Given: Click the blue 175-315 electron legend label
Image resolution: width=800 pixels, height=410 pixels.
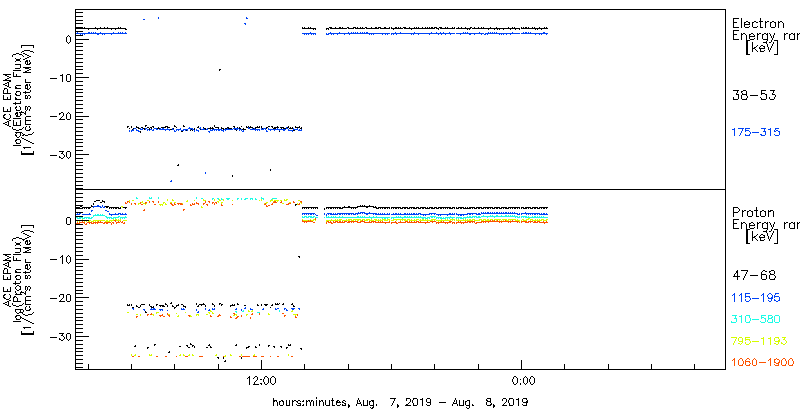Looking at the screenshot, I should 756,133.
